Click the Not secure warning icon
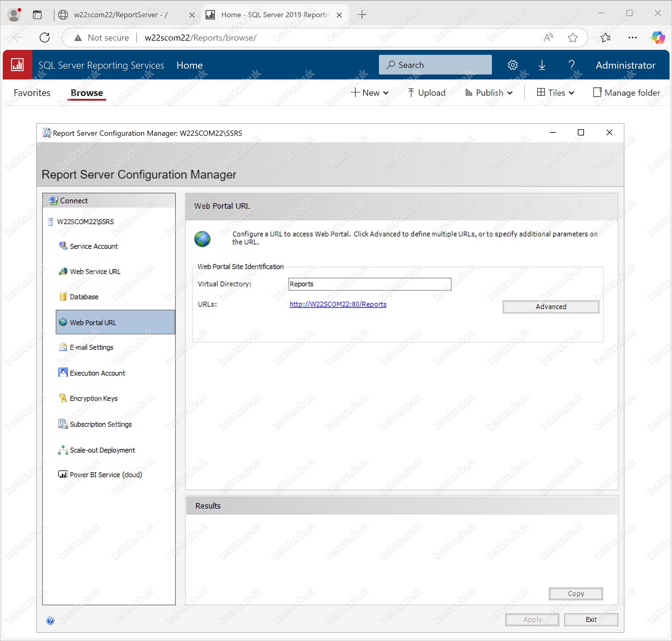This screenshot has height=641, width=672. pyautogui.click(x=78, y=38)
